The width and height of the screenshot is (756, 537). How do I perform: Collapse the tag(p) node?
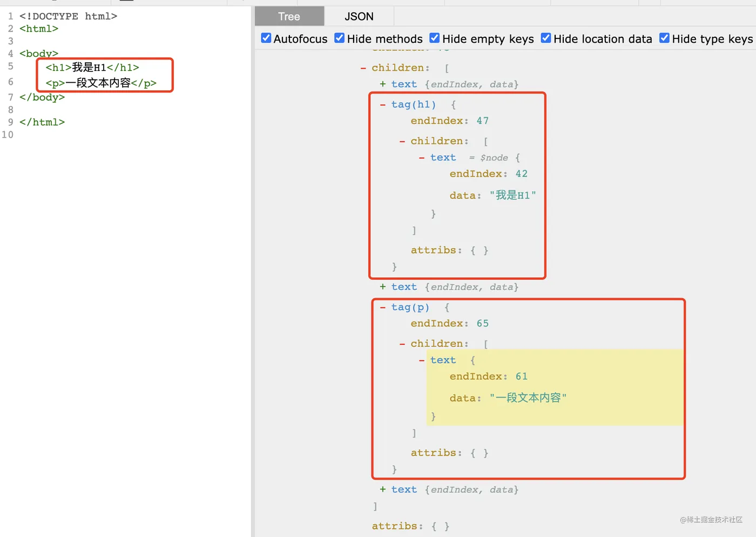click(x=382, y=307)
